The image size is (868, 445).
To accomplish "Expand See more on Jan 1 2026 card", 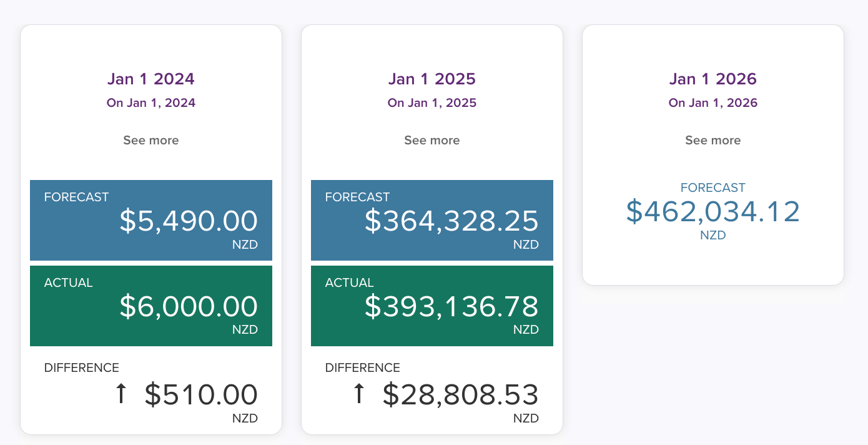I will tap(713, 141).
